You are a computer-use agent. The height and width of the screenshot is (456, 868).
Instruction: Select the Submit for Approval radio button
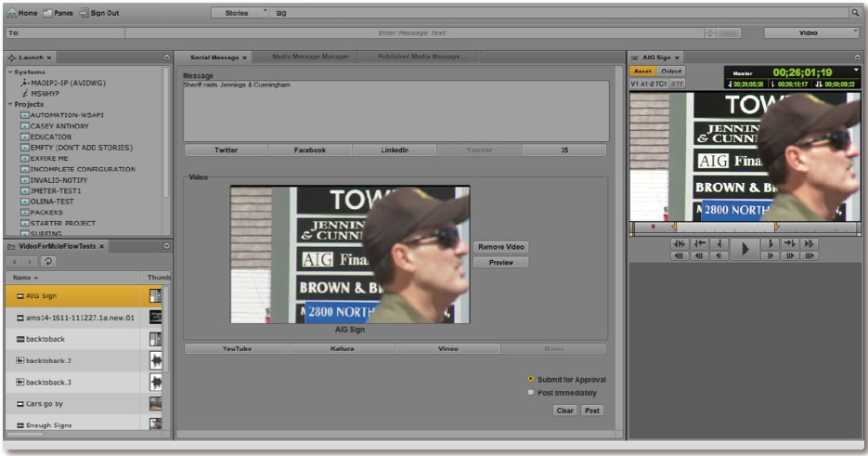530,379
